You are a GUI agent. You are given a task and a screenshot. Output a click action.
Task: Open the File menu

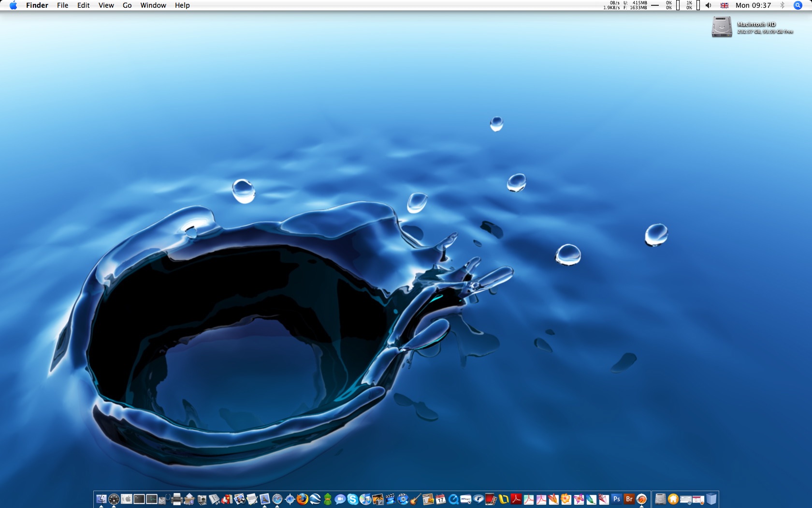(62, 5)
